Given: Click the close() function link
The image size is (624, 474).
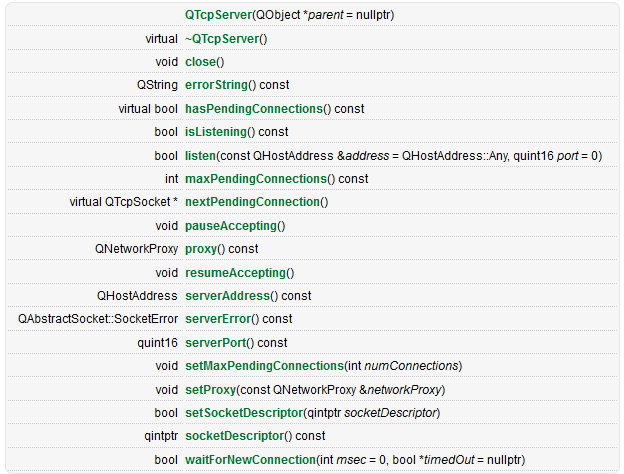Looking at the screenshot, I should click(x=198, y=62).
